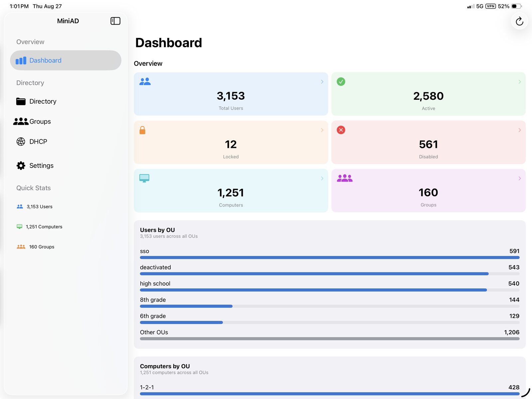Click the users icon next to 3,153 Users

pyautogui.click(x=20, y=206)
